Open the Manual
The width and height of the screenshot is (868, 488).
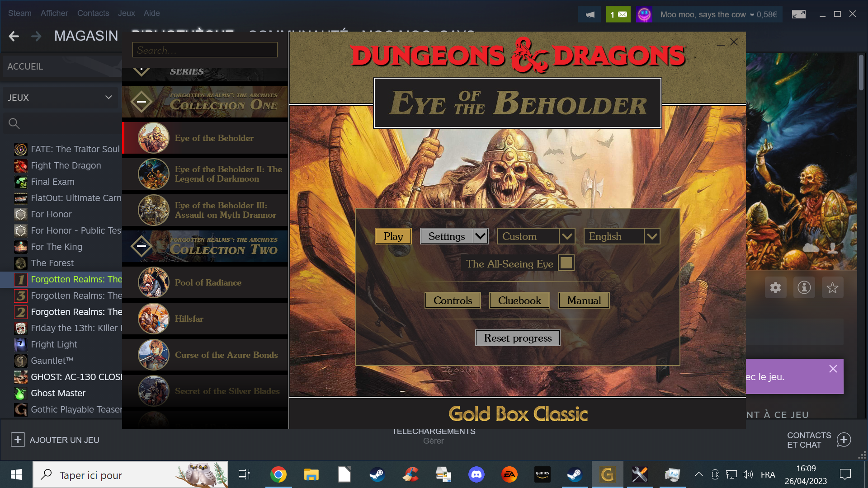[584, 300]
